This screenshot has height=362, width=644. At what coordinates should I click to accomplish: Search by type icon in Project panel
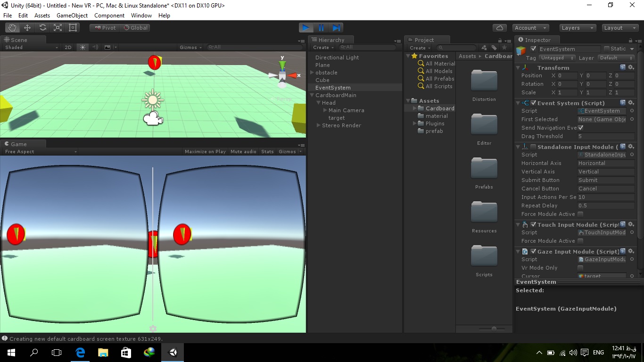[484, 48]
